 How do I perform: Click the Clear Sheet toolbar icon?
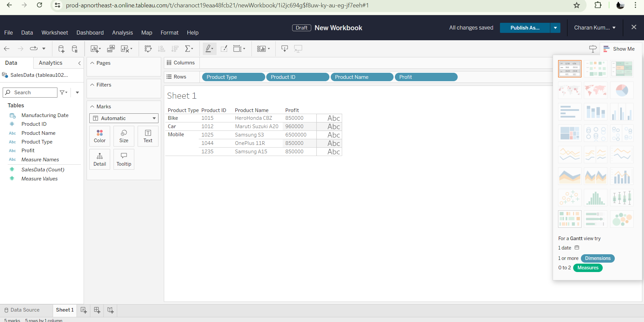click(125, 49)
